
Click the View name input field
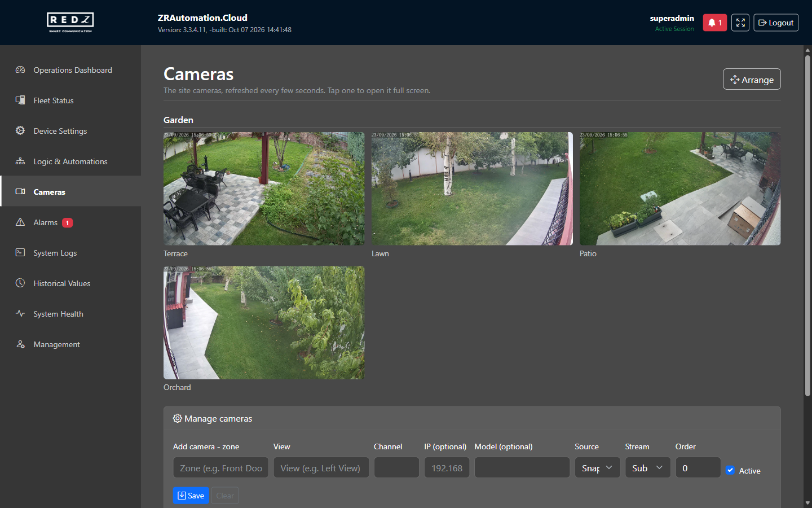(321, 468)
